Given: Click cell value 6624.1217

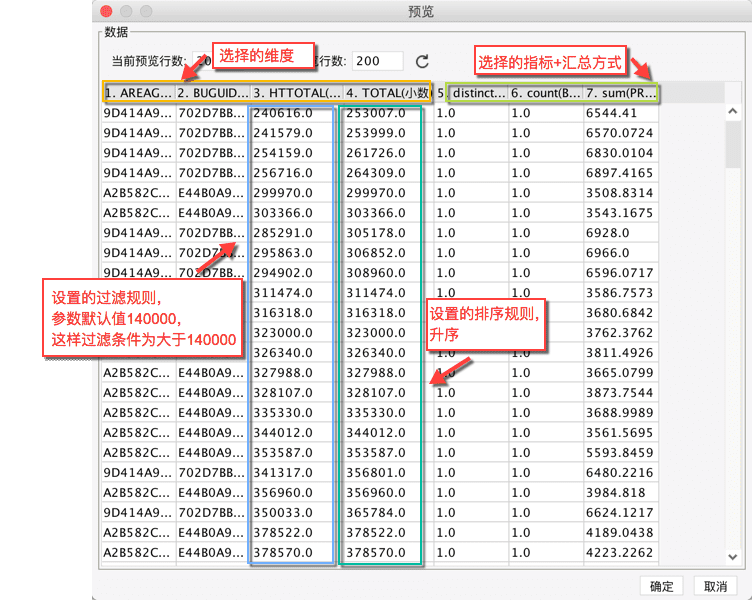Looking at the screenshot, I should point(619,513).
